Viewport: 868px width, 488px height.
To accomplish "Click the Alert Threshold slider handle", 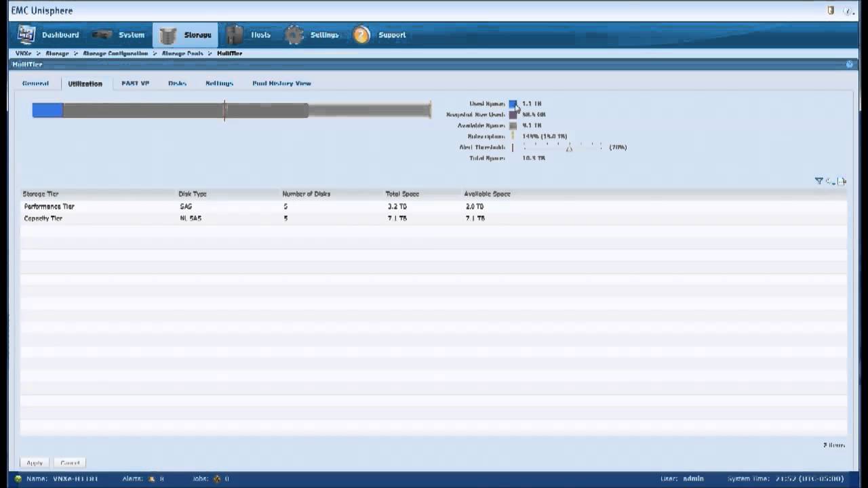I will [569, 148].
